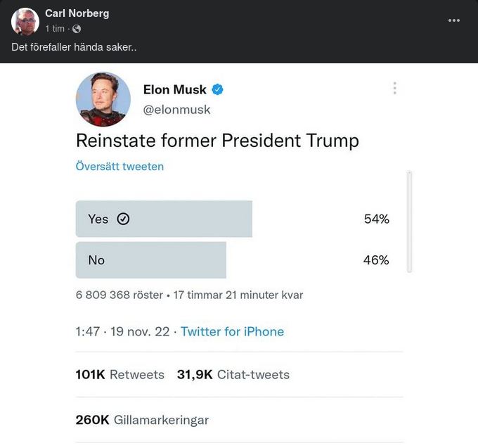The image size is (478, 448).
Task: Open the post options three-dot menu
Action: (454, 20)
